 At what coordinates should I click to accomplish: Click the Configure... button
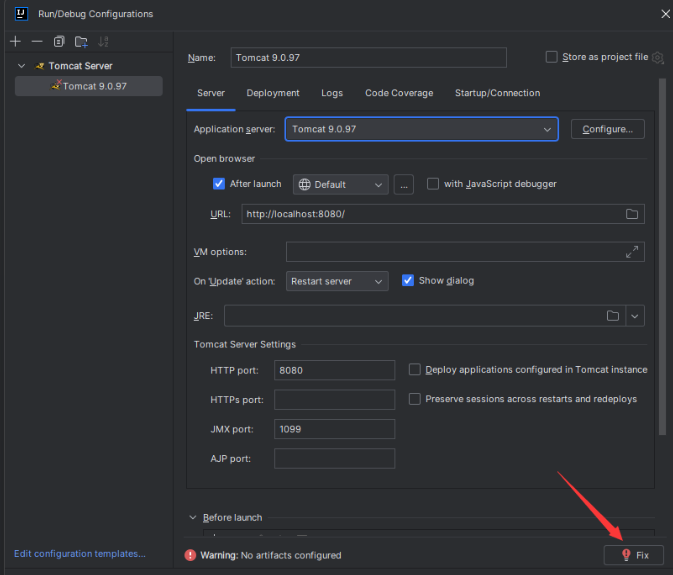click(x=608, y=129)
